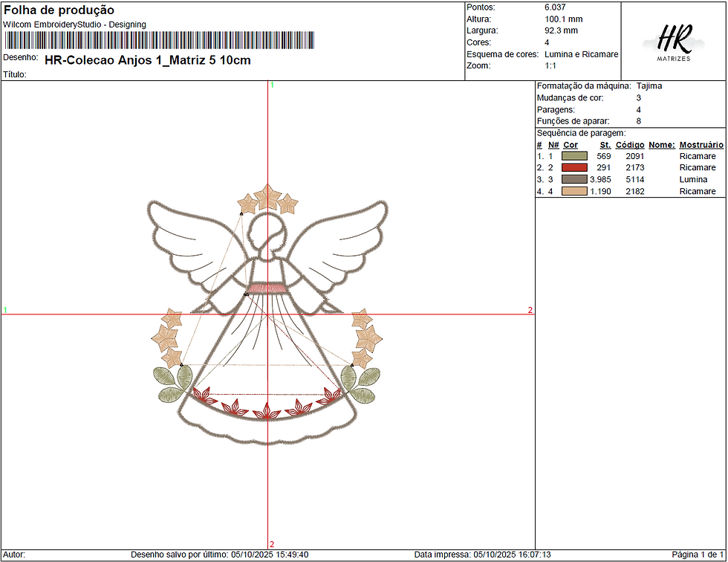Click the 'Código' column header
Viewport: 728px width, 562px height.
coord(630,145)
